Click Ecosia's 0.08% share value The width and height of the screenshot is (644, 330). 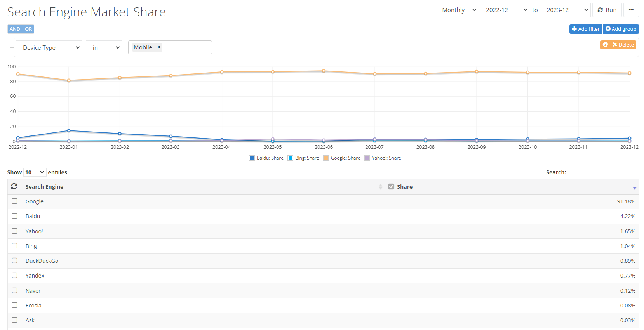pos(628,306)
